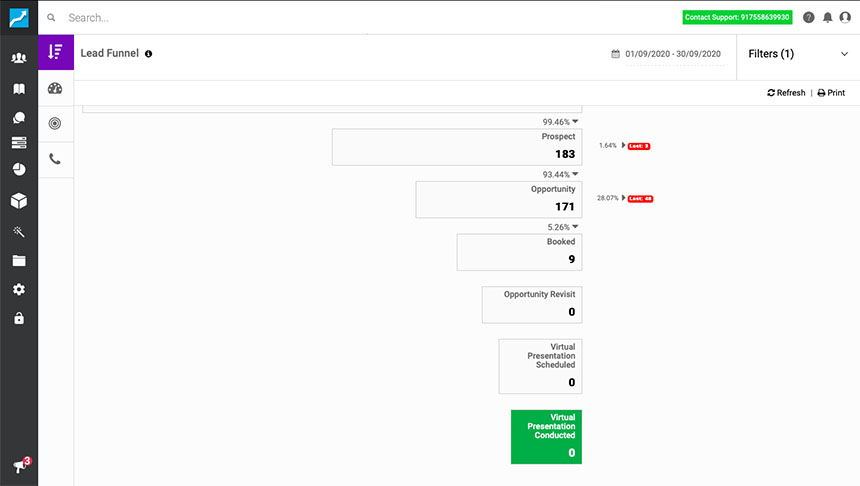
Task: Open the settings gear icon in sidebar
Action: 19,289
